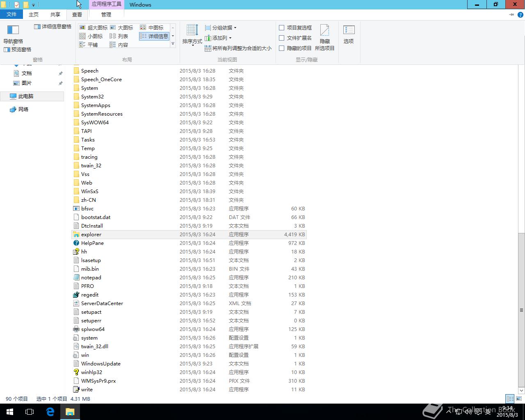Screen dimensions: 525x420
Task: Select 文档 in the navigation pane
Action: click(27, 73)
